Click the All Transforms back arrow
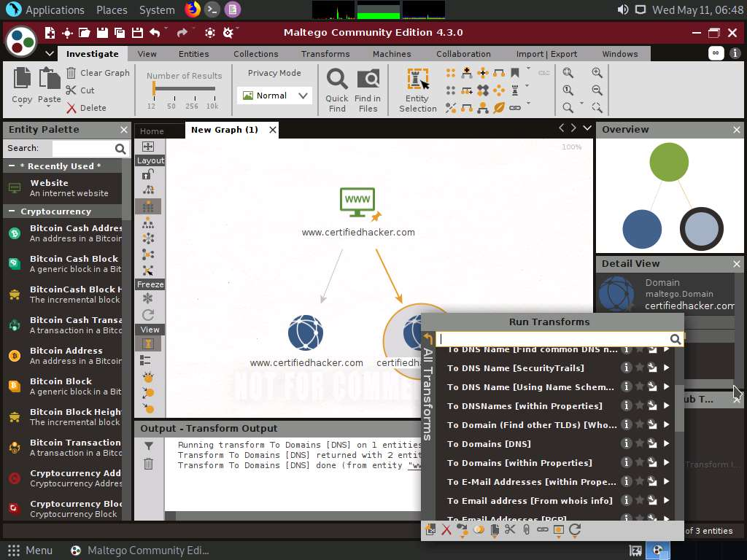The width and height of the screenshot is (747, 560). (x=427, y=338)
